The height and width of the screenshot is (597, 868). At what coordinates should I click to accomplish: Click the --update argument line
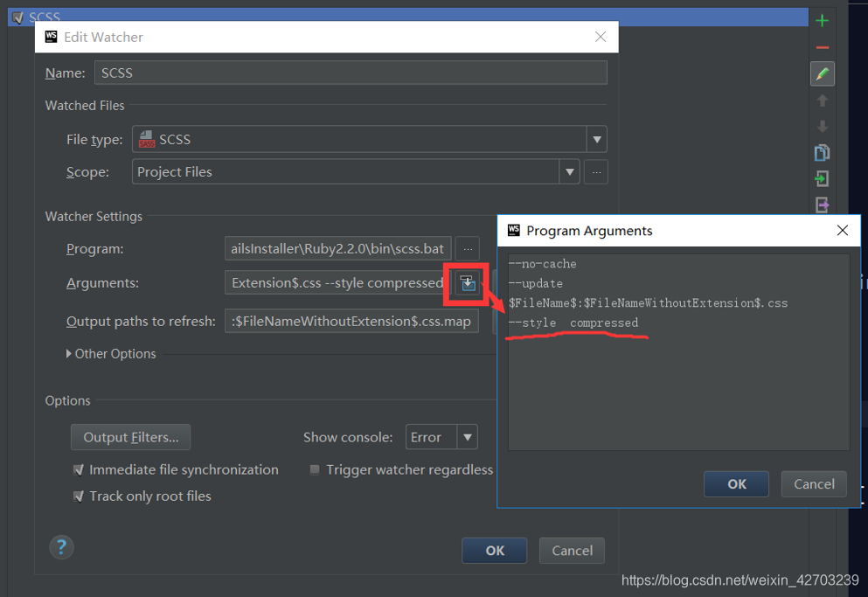click(x=536, y=283)
